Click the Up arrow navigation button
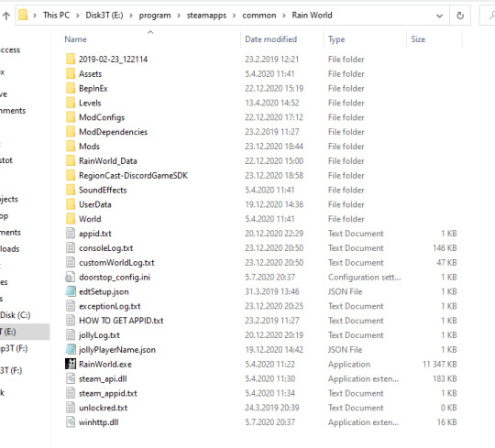The height and width of the screenshot is (448, 495). pyautogui.click(x=6, y=16)
